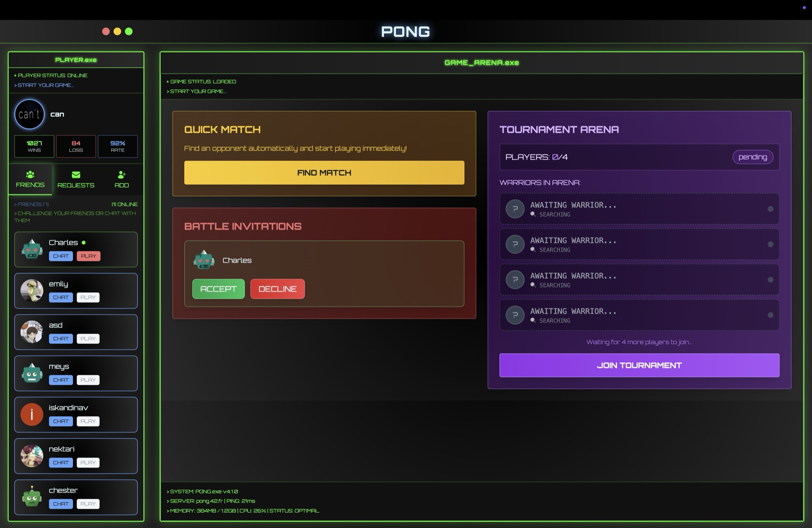Open a chat with asd
The image size is (812, 528).
[x=60, y=338]
